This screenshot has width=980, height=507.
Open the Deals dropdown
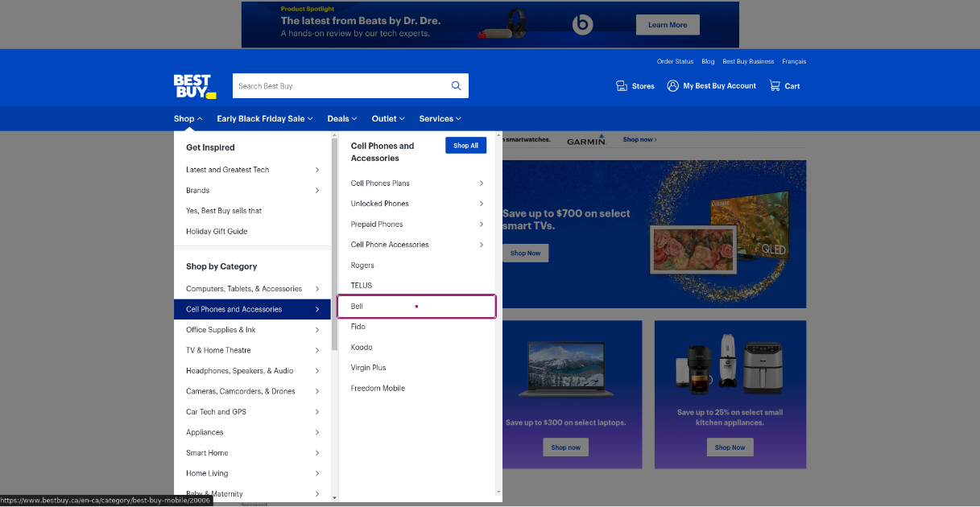click(341, 119)
